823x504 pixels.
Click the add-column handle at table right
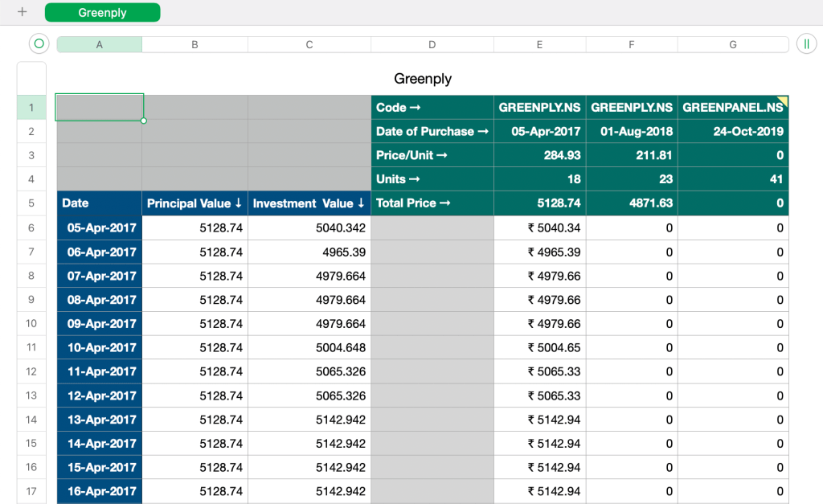806,44
